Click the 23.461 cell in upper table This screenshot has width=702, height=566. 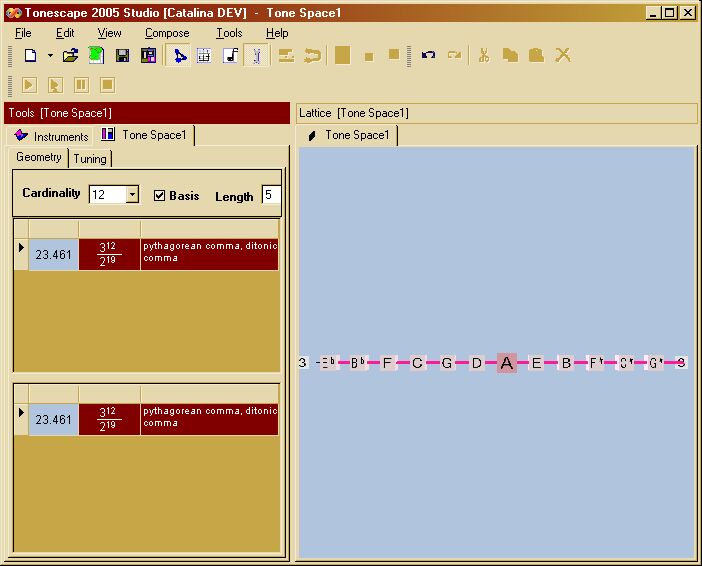54,254
